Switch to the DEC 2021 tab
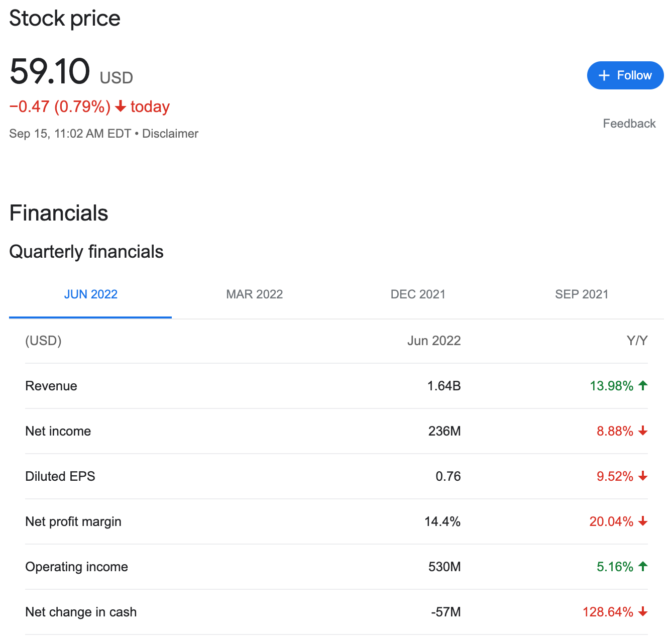The width and height of the screenshot is (672, 637). pos(418,294)
